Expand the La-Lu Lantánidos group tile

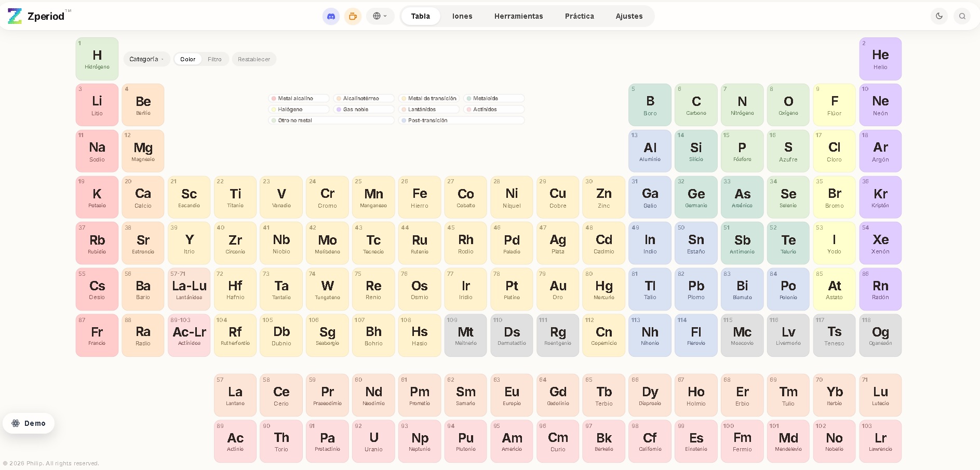(189, 289)
